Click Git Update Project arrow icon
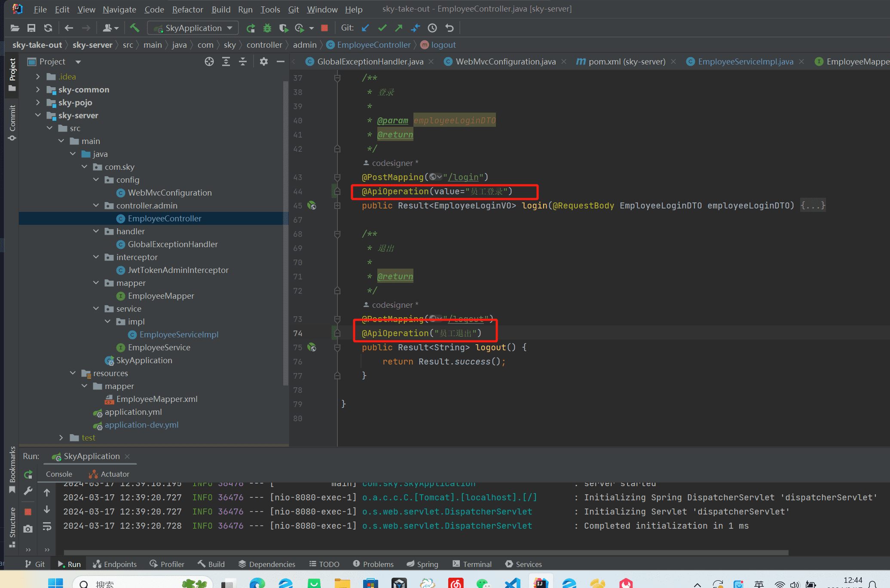The height and width of the screenshot is (588, 890). (x=365, y=28)
